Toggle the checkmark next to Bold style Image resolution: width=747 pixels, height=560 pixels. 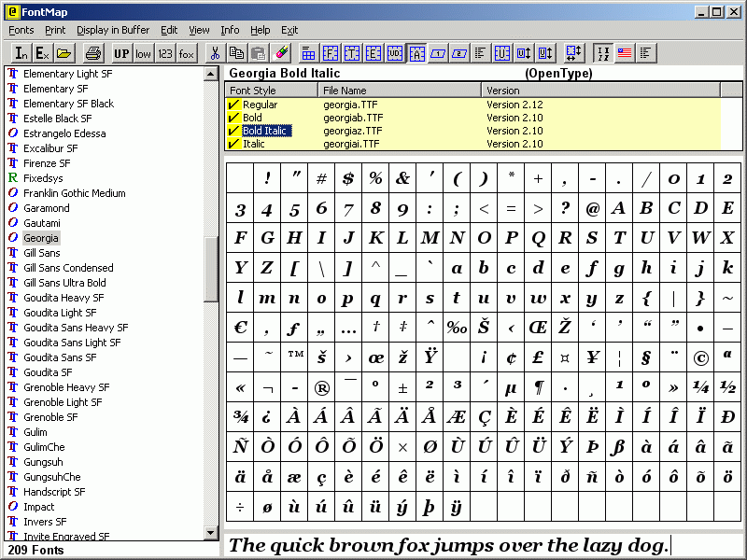[x=233, y=119]
